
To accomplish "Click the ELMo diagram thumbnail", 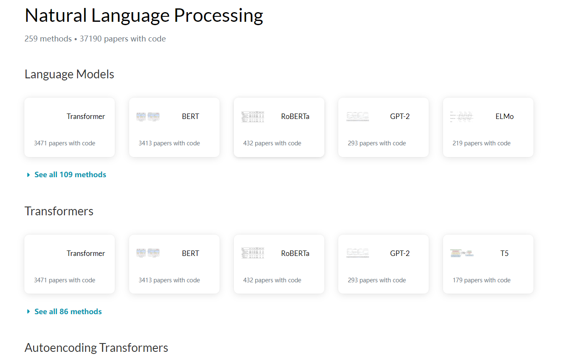I will tap(461, 116).
